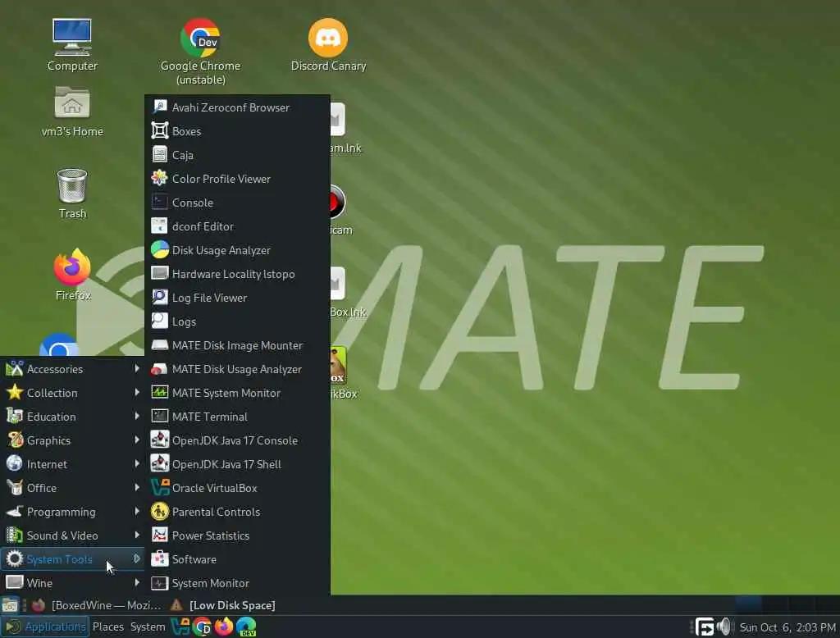Launch Console from the submenu

237,203
